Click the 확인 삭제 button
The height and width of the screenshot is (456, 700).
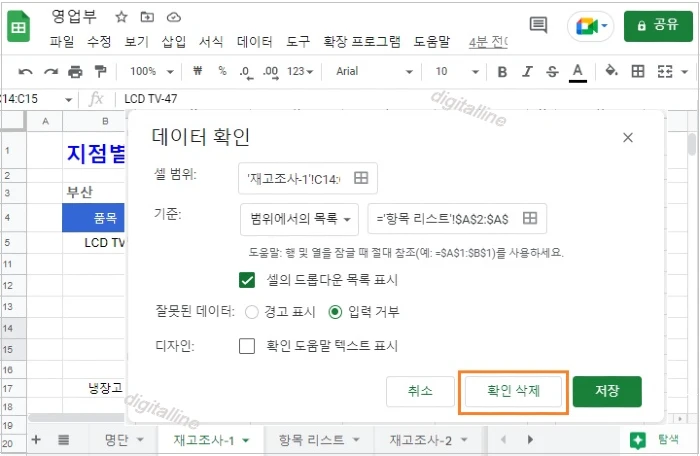coord(513,391)
